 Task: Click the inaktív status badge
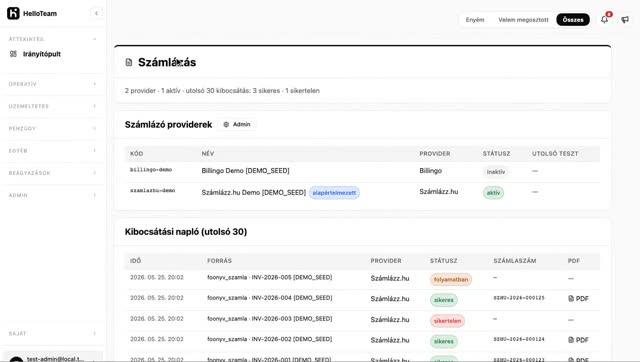496,172
